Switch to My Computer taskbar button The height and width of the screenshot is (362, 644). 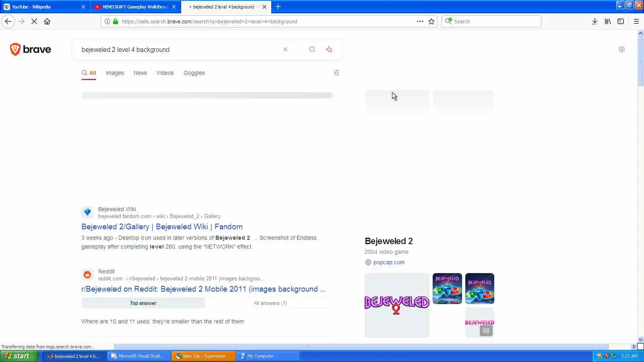[x=268, y=356]
